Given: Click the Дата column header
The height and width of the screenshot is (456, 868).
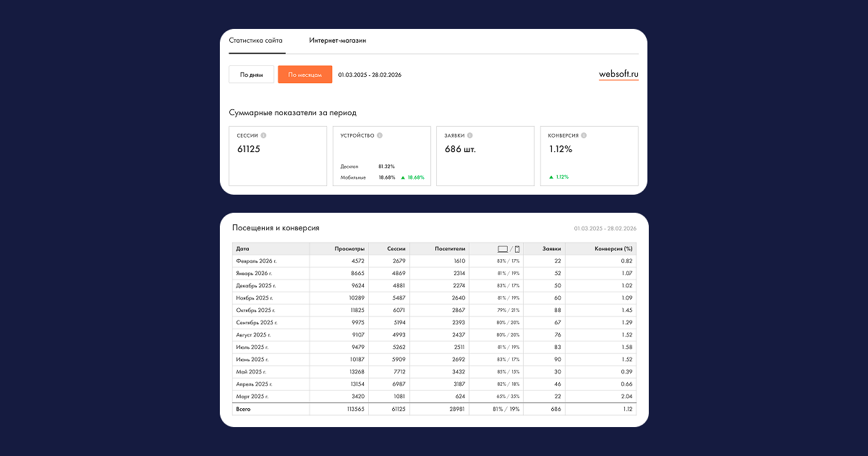Looking at the screenshot, I should pos(243,249).
